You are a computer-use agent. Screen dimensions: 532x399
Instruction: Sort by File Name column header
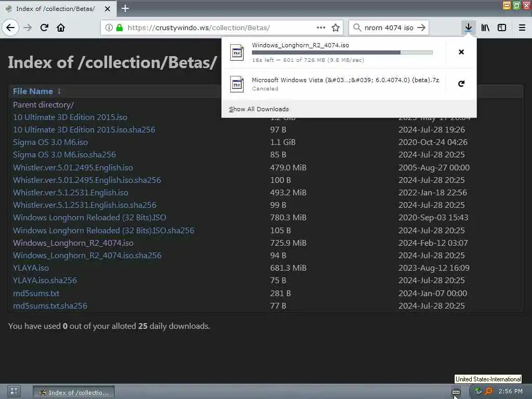(x=33, y=91)
